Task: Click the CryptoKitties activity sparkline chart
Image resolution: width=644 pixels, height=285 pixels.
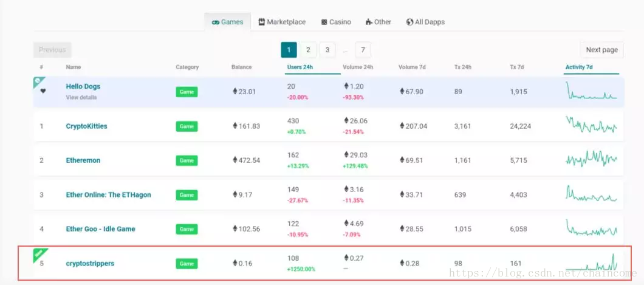Action: point(591,125)
